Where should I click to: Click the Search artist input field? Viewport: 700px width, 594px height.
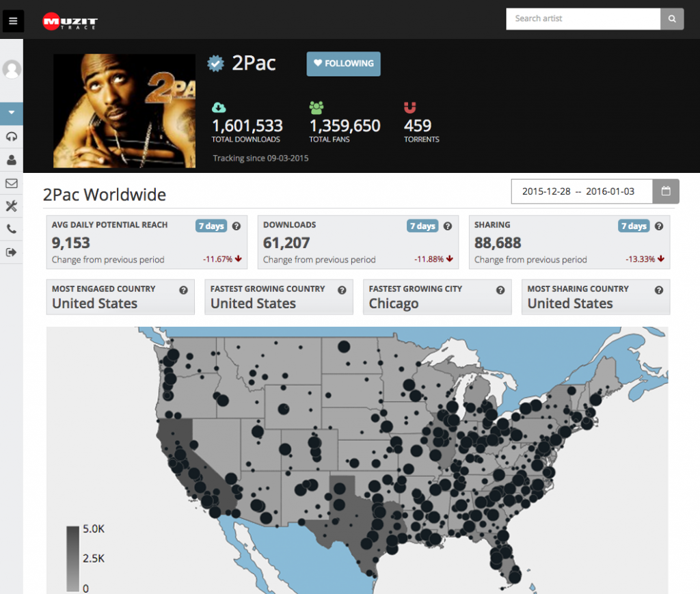coord(583,19)
